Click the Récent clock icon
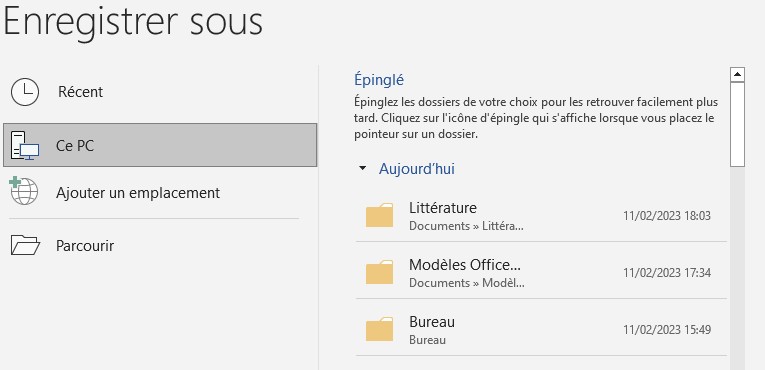 click(25, 92)
